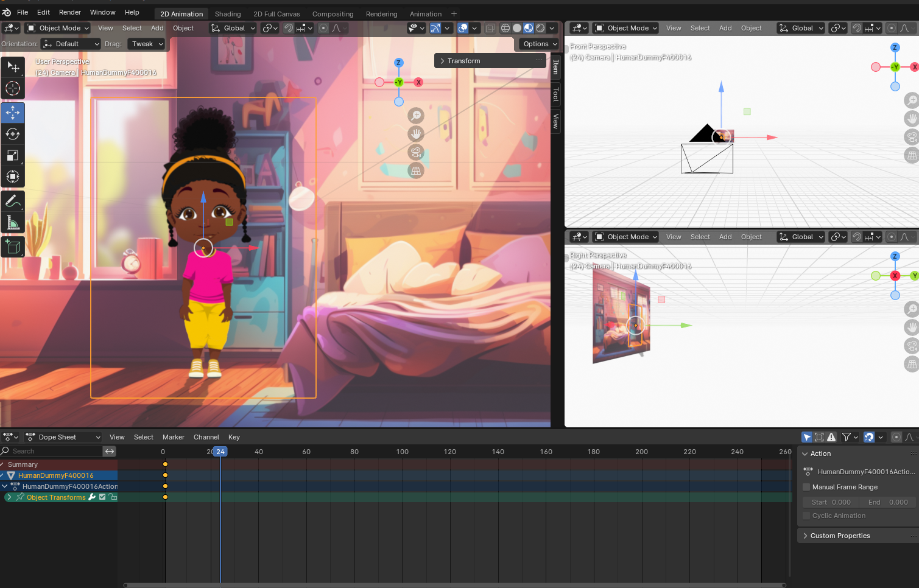Toggle the Object Transforms lock icon
This screenshot has width=919, height=588.
click(x=113, y=497)
